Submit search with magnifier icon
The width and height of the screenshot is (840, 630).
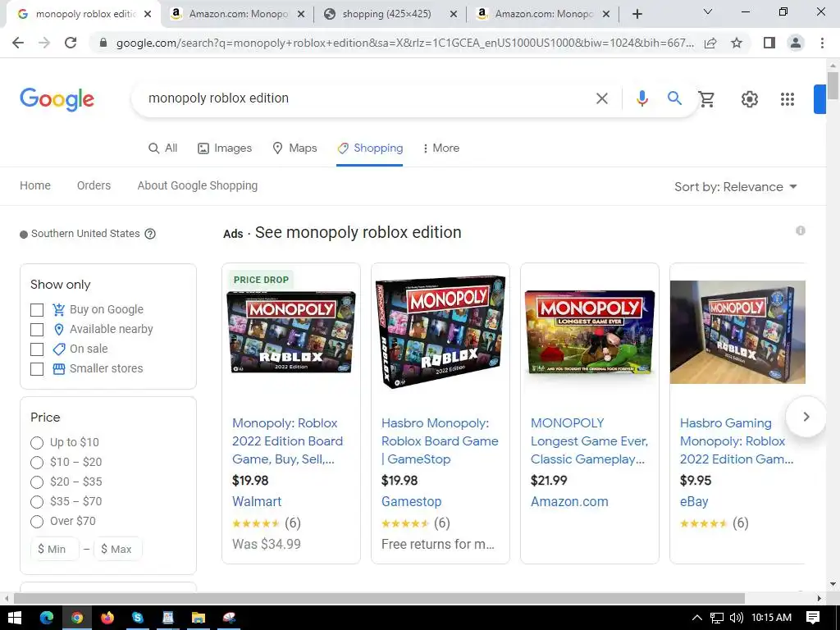click(x=674, y=98)
